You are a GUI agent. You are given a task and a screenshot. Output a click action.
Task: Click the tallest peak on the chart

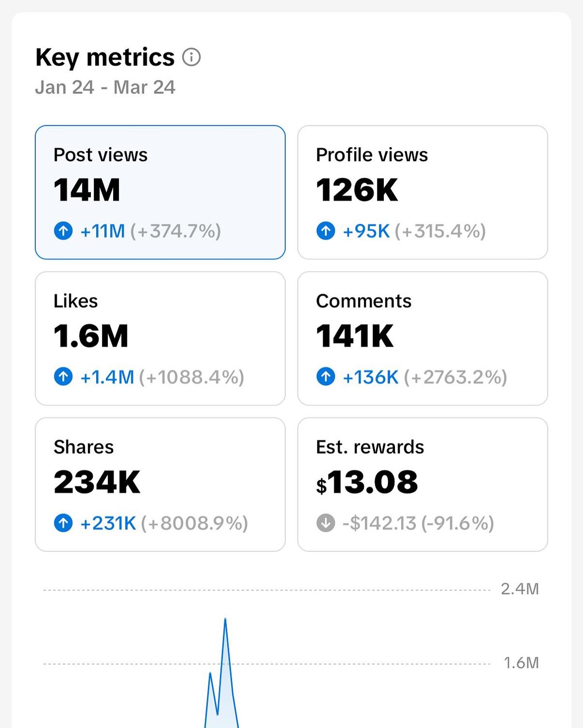click(225, 620)
